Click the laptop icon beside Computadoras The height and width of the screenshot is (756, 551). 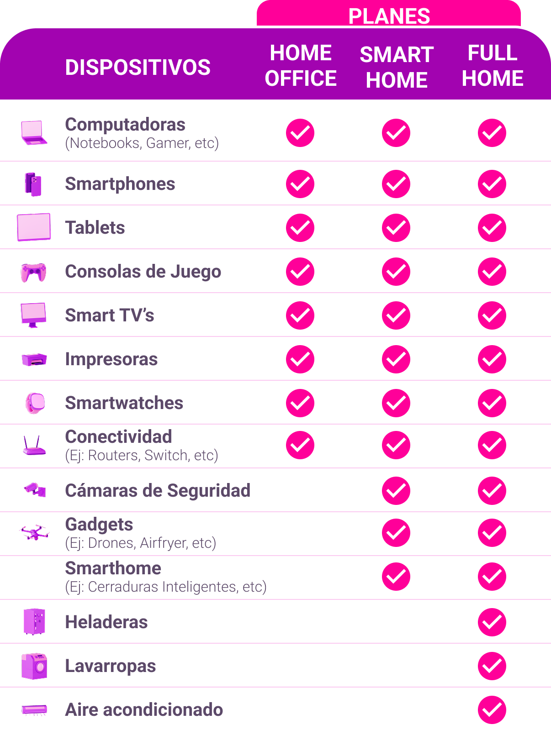coord(34,133)
